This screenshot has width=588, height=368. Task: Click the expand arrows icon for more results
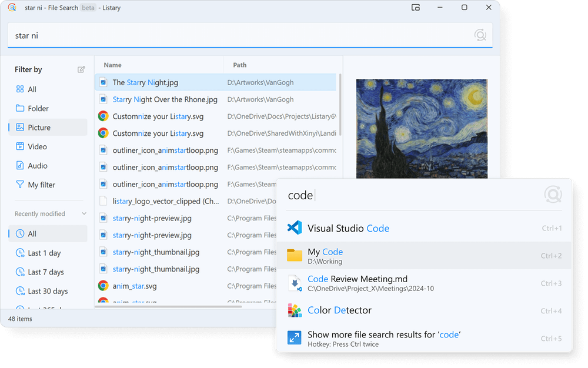pyautogui.click(x=295, y=337)
